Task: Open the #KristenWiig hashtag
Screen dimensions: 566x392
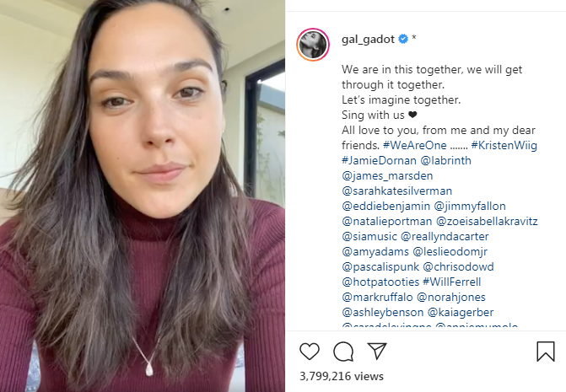Action: tap(504, 145)
